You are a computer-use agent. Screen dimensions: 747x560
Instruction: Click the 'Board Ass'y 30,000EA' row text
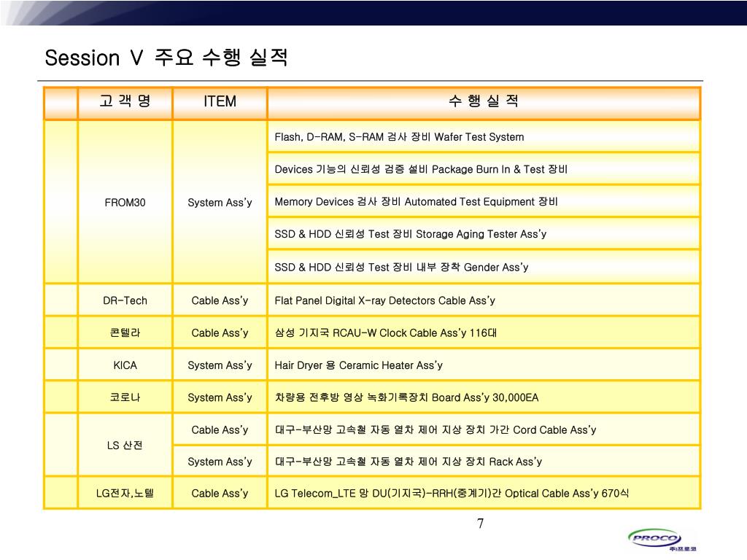(x=406, y=397)
